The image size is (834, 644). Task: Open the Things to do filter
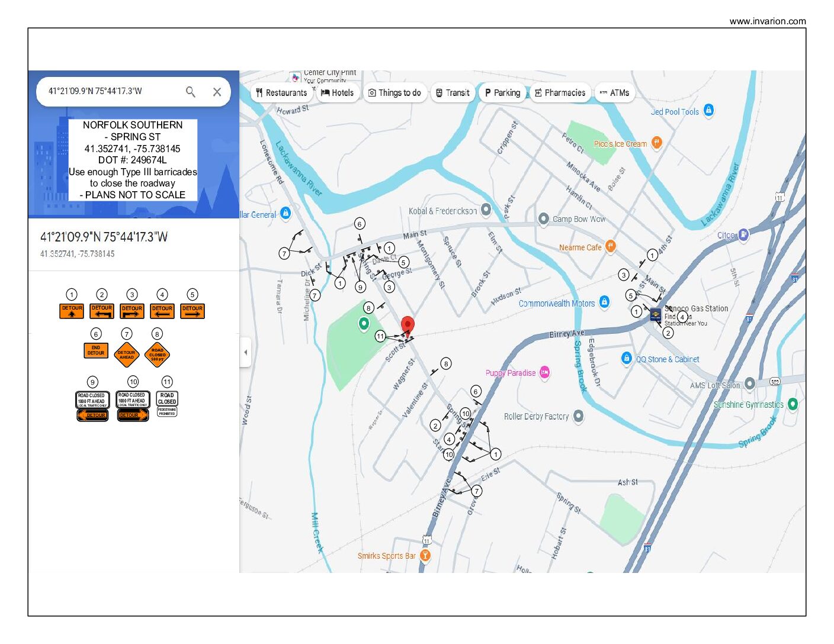[x=394, y=93]
